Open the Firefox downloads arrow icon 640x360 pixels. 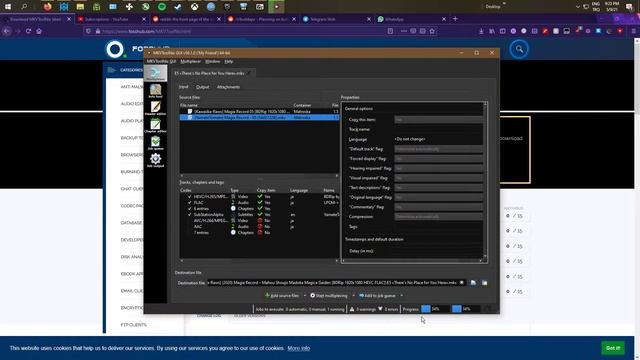pos(481,31)
